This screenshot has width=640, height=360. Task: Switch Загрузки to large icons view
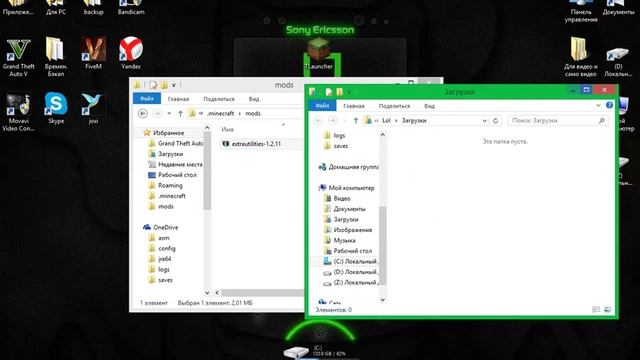click(x=607, y=310)
